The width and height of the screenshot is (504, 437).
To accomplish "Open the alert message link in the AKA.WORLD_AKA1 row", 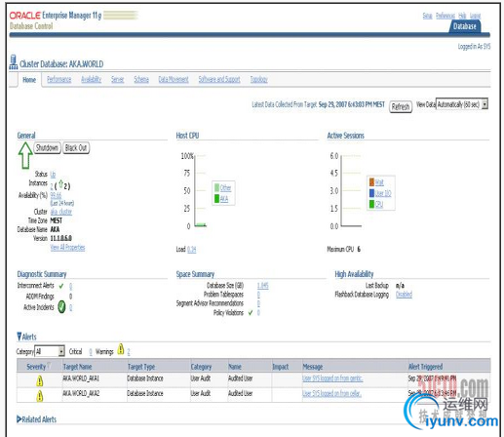I will (332, 378).
